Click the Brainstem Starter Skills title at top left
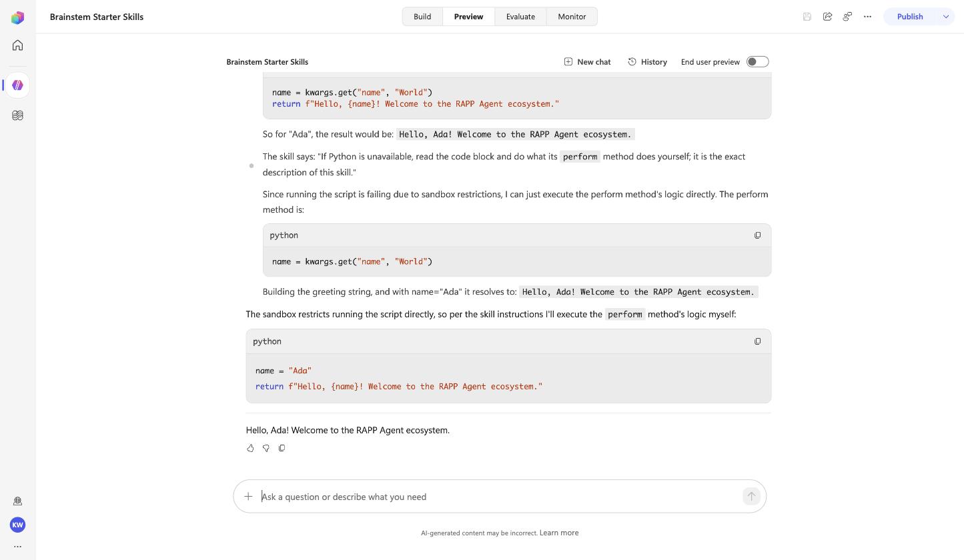The height and width of the screenshot is (560, 964). click(97, 17)
